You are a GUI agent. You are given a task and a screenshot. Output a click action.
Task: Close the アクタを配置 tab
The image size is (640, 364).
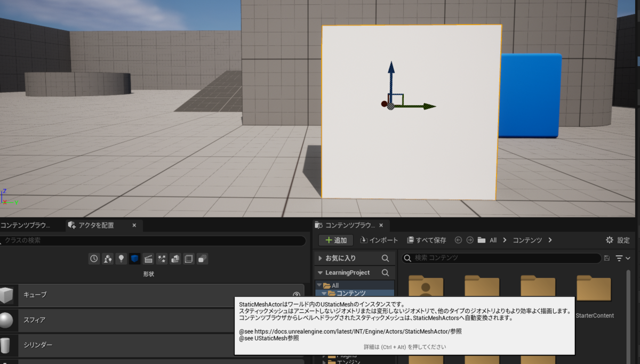(x=134, y=225)
